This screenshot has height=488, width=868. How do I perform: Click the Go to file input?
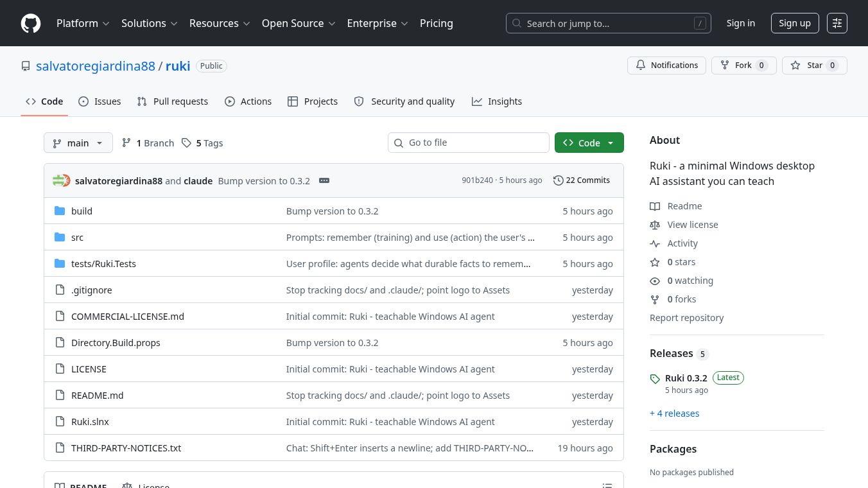469,143
